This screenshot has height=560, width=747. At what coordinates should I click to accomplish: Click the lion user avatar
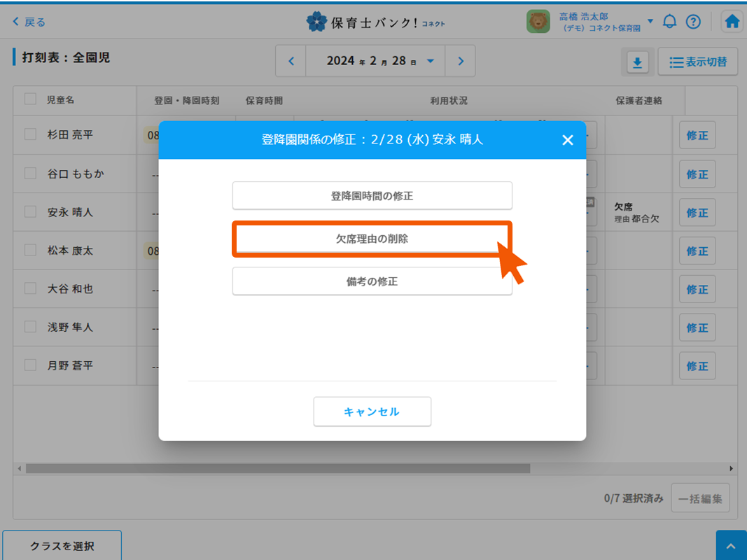(x=538, y=22)
